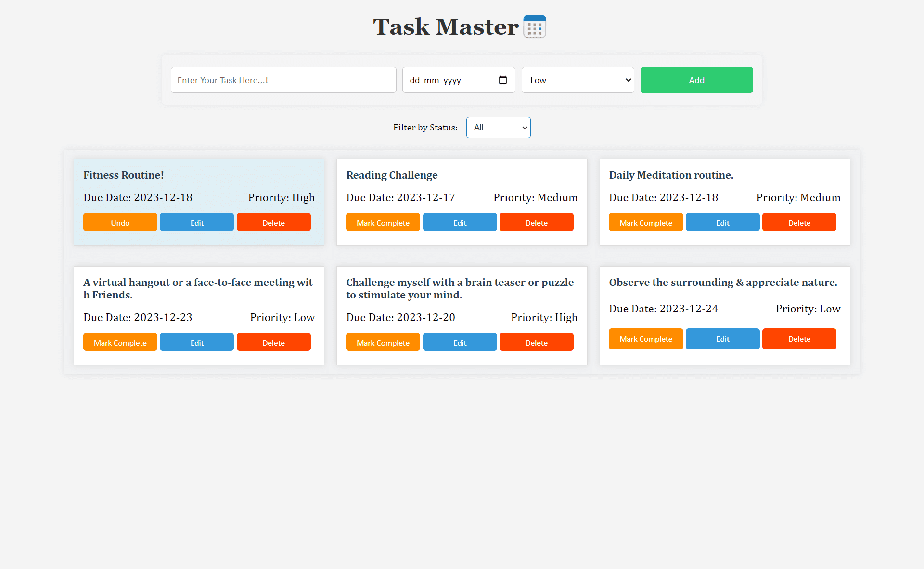Click Mark Complete on brain teaser task
Screen dimensions: 924x569
tap(383, 343)
